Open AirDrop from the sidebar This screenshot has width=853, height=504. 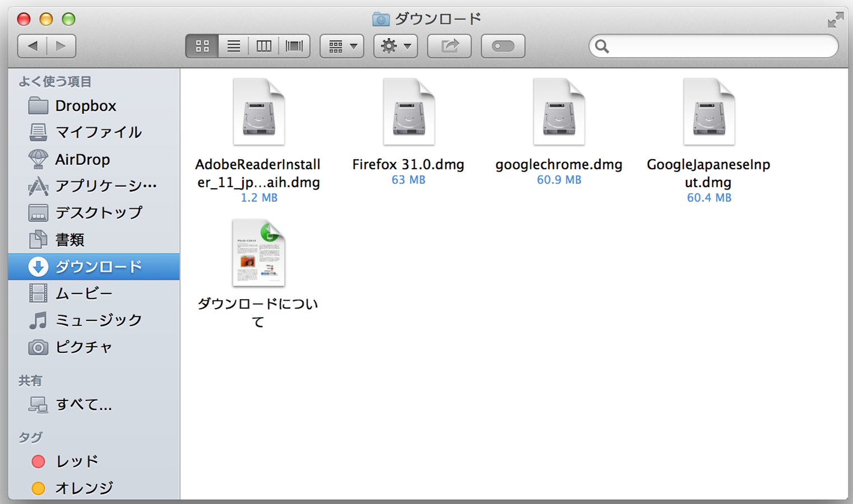[x=82, y=159]
